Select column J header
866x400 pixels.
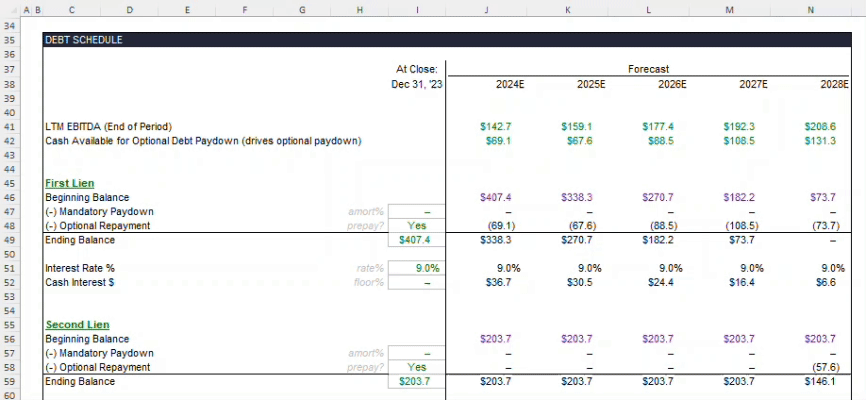coord(485,9)
